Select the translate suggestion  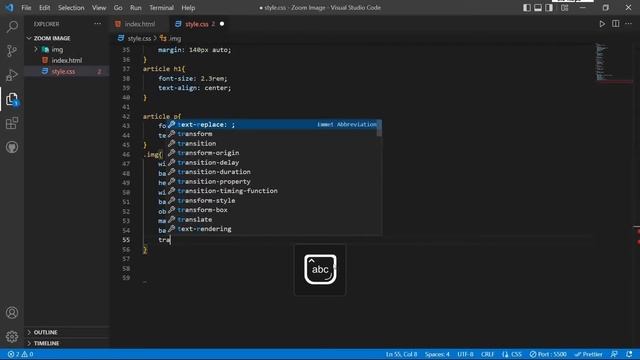[273, 220]
